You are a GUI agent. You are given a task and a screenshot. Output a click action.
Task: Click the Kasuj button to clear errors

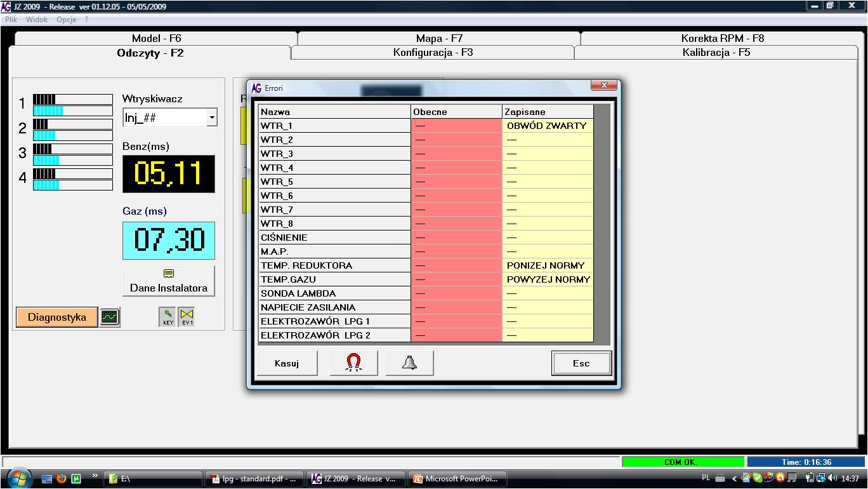pyautogui.click(x=287, y=363)
